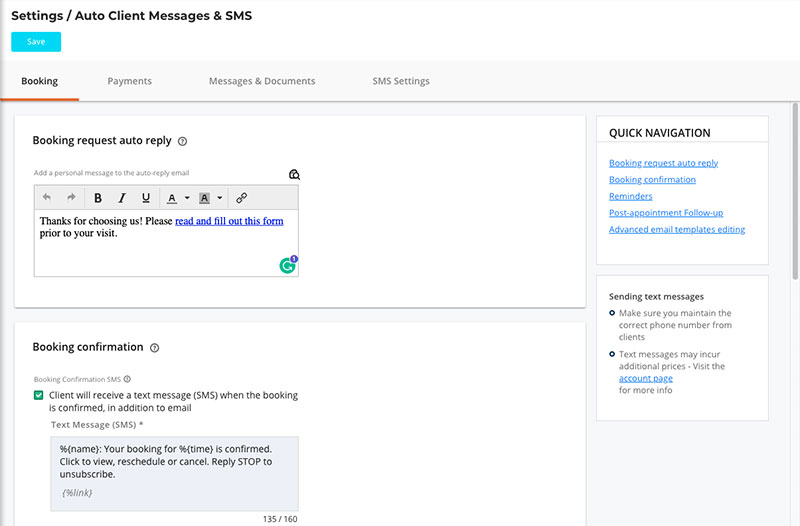The height and width of the screenshot is (526, 800).
Task: Switch to the Payments tab
Action: [130, 81]
